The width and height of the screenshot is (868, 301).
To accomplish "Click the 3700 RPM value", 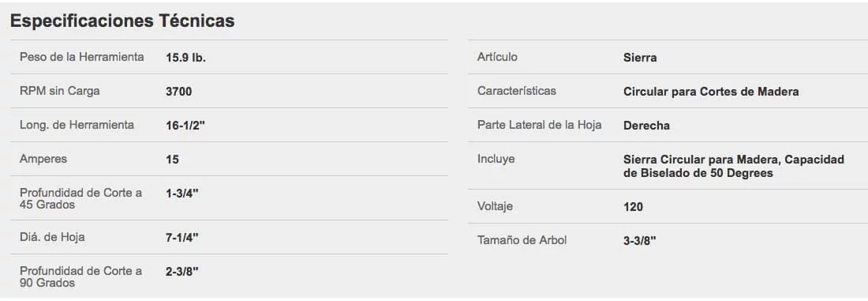I will [x=179, y=92].
